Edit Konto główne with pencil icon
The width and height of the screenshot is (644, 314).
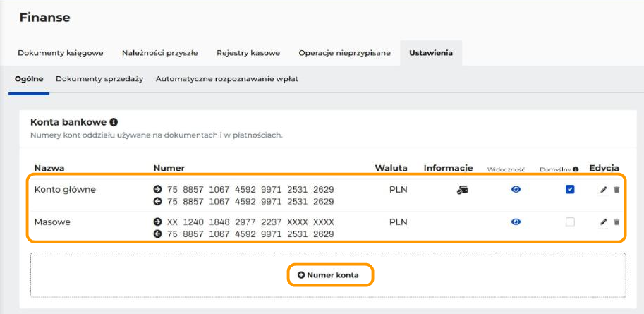[603, 190]
